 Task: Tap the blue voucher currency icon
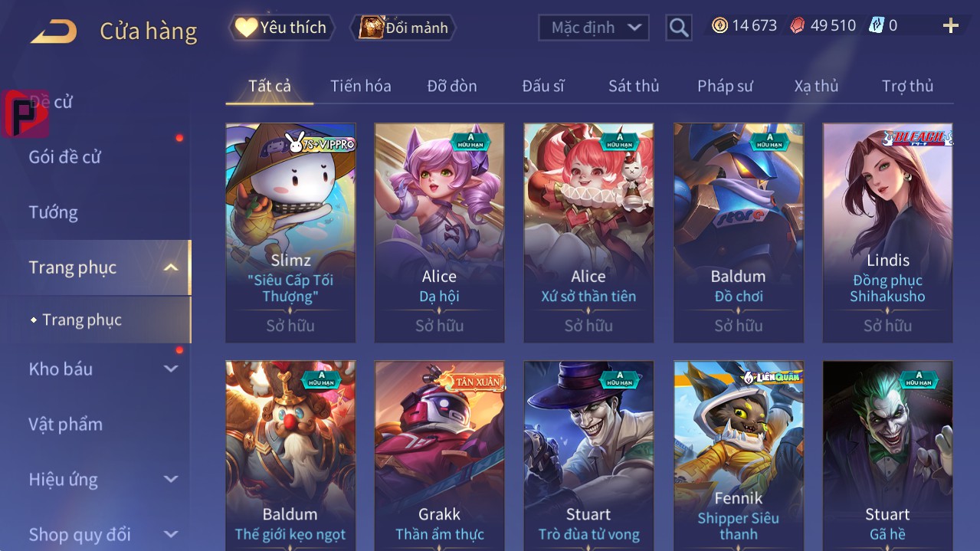pyautogui.click(x=876, y=26)
